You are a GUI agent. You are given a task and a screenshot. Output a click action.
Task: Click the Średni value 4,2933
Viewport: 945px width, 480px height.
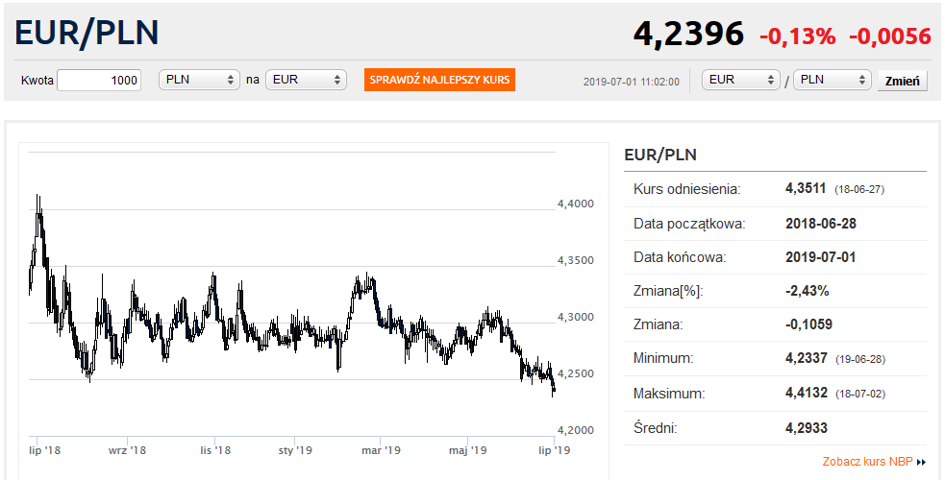806,428
